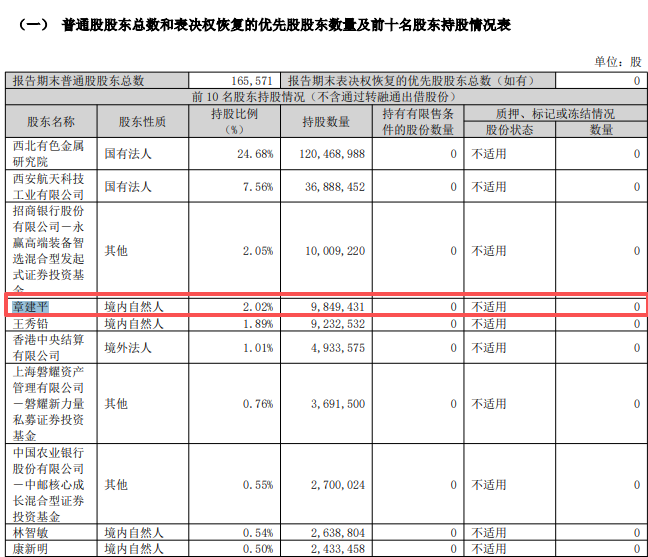Screen dimensions: 648x557
Task: Select shareholder 香港中央结算有限公司
Action: 48,348
